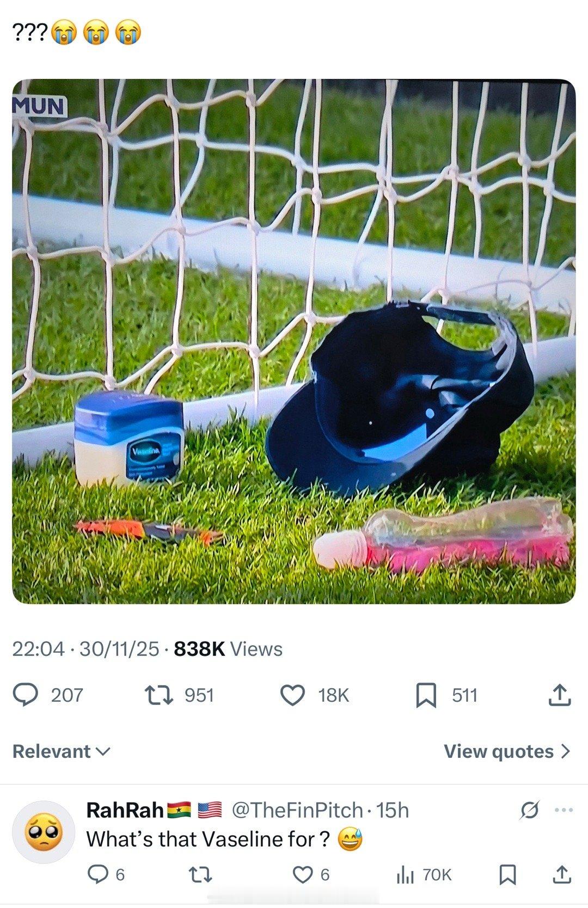Bookmark RahRah's reply

point(507,874)
